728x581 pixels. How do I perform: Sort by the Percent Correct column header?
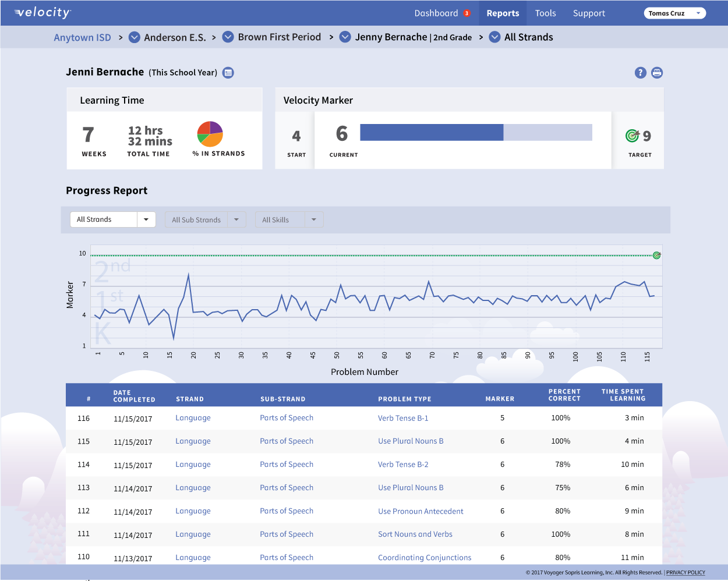[x=564, y=395]
